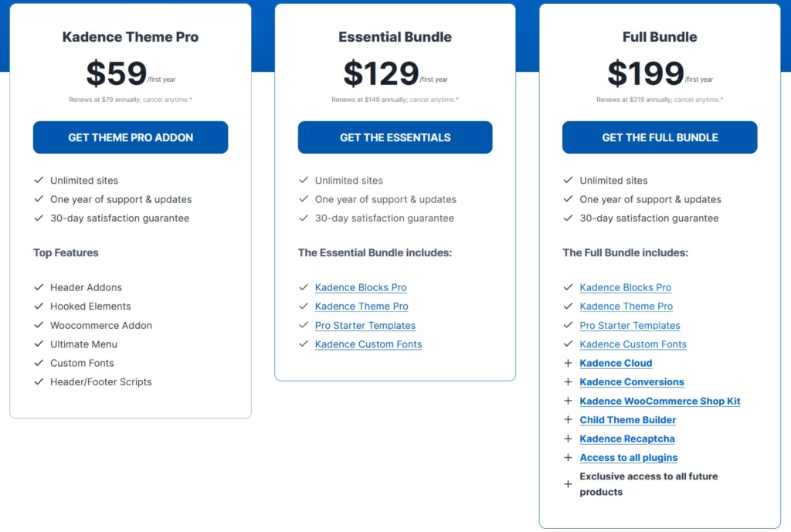Open Kadence Blocks Pro link in Full Bundle
The image size is (791, 532).
coord(626,287)
